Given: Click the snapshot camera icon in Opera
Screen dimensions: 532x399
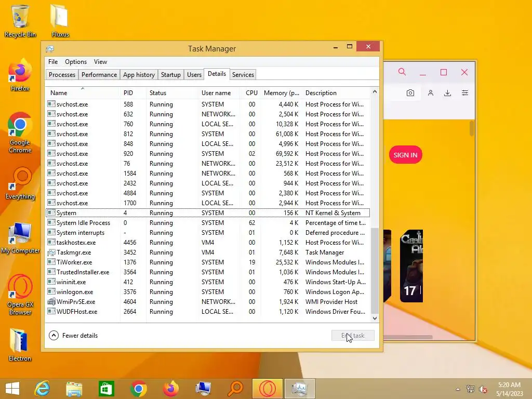Looking at the screenshot, I should click(410, 92).
